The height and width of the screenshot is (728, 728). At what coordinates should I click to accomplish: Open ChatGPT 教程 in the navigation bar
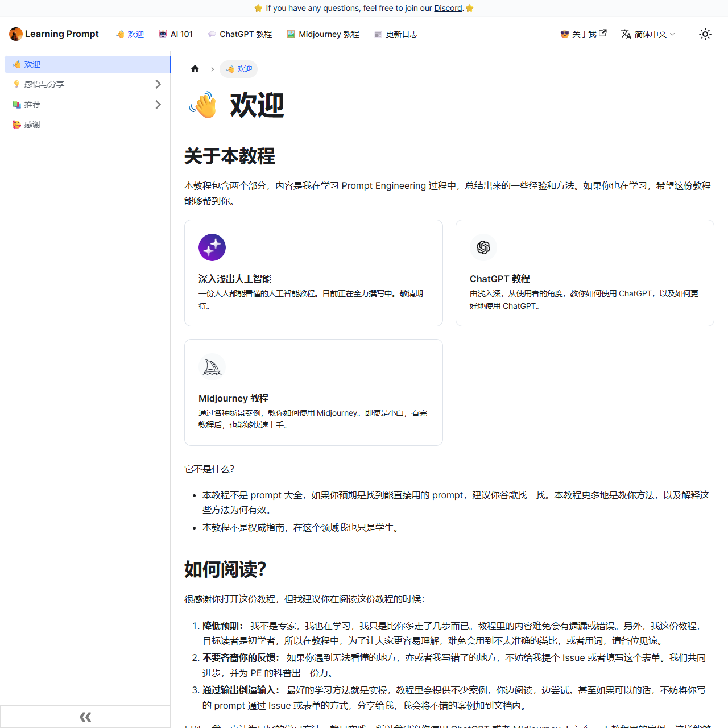tap(240, 34)
